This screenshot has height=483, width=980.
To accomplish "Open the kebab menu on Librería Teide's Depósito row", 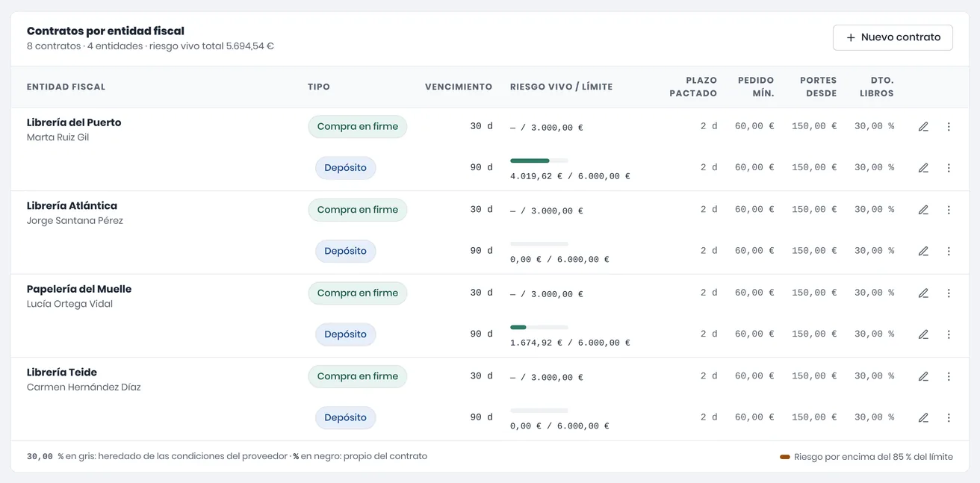I will tap(949, 418).
